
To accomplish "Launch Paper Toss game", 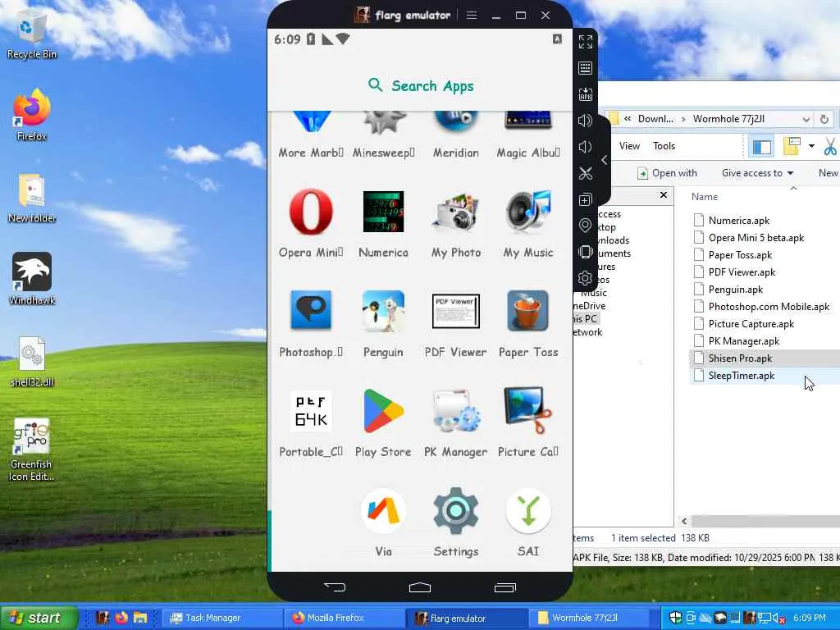I will pyautogui.click(x=528, y=311).
